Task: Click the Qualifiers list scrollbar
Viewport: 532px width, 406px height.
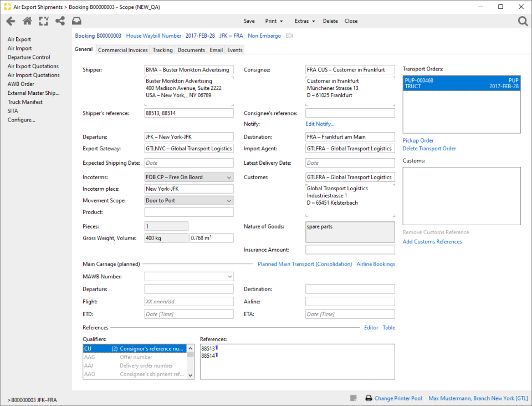Action: click(191, 358)
